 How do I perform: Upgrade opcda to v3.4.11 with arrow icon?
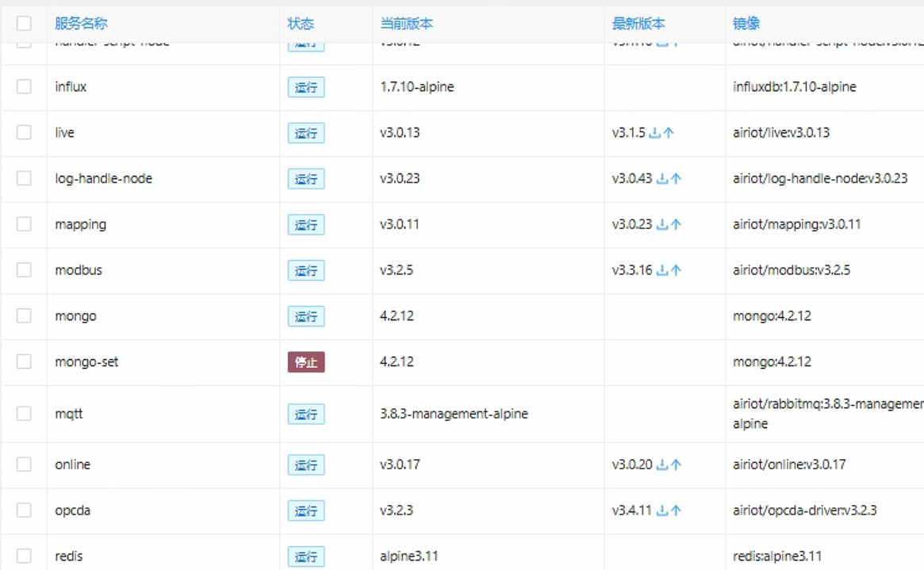click(676, 511)
